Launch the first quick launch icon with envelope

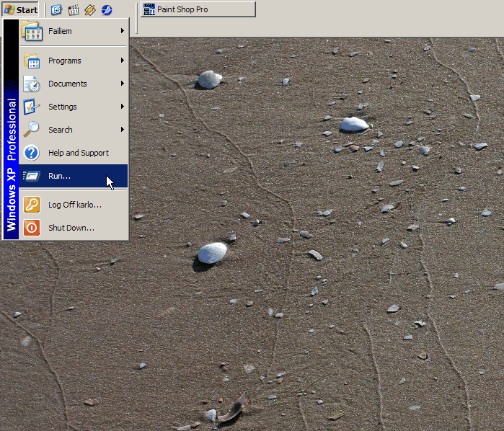coord(56,10)
